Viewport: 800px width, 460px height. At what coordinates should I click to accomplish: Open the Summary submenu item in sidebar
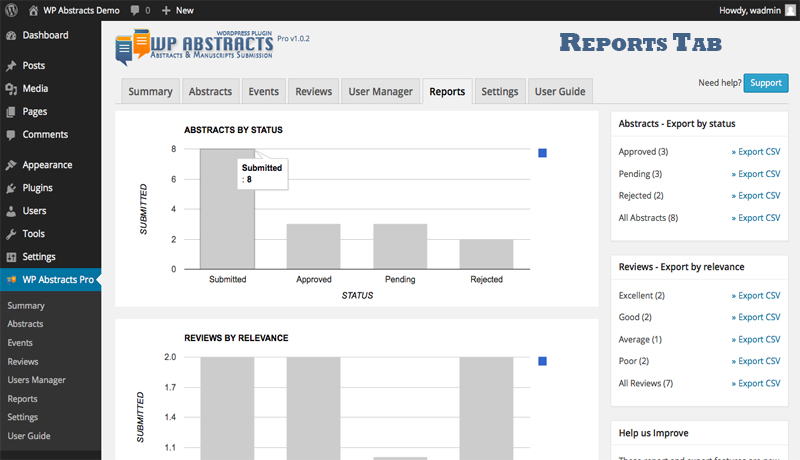[26, 305]
